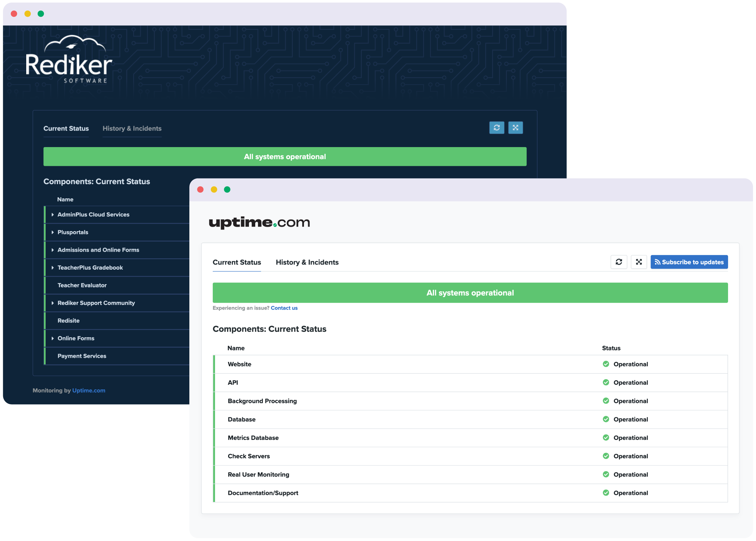Expand the Online Forms component
756x541 pixels.
(x=53, y=338)
